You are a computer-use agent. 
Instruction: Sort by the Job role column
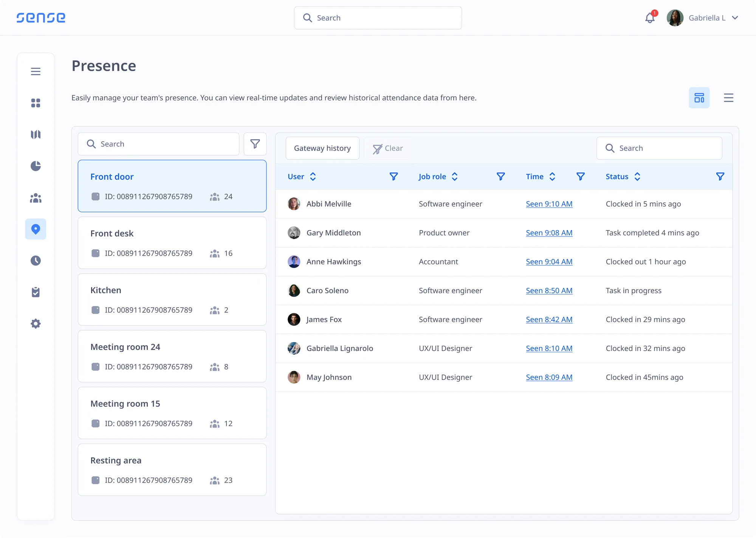(x=455, y=176)
